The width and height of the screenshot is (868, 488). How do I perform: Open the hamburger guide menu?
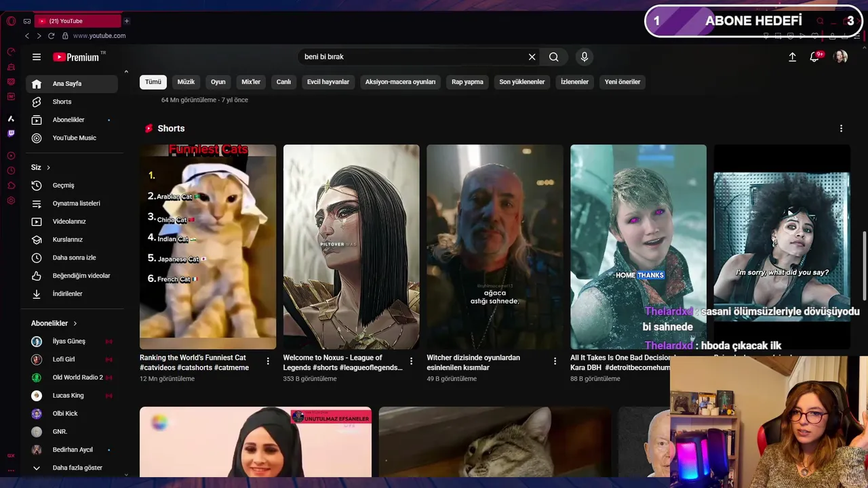(x=37, y=57)
